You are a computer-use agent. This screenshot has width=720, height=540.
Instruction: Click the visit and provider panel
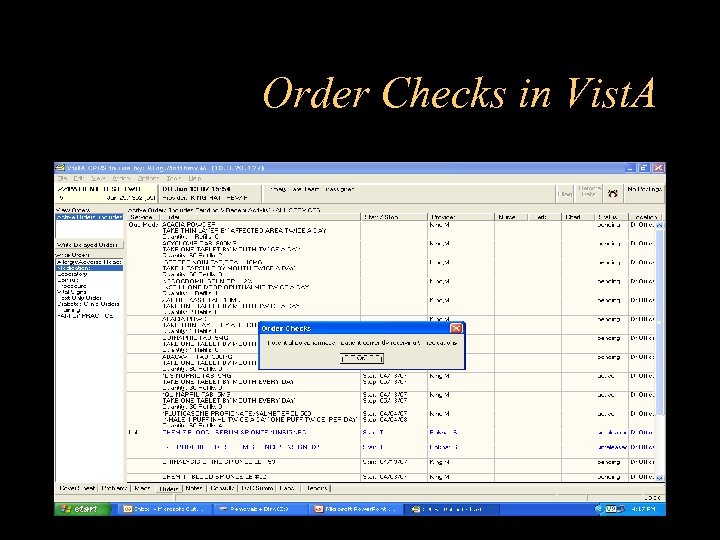click(x=209, y=193)
